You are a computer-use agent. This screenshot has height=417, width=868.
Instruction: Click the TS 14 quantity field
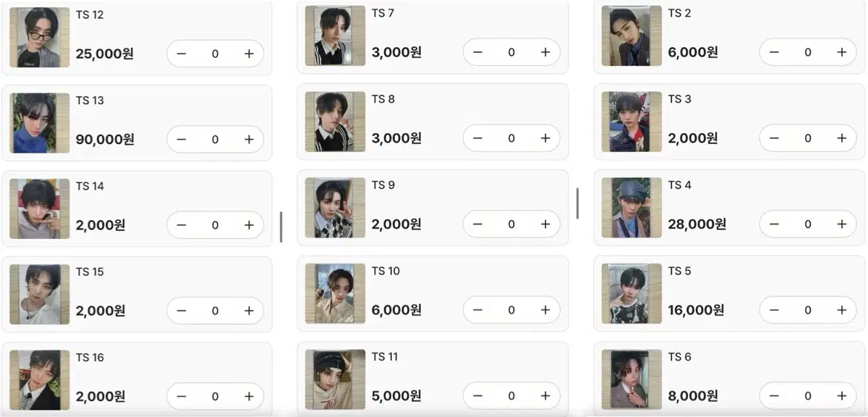[x=215, y=225]
